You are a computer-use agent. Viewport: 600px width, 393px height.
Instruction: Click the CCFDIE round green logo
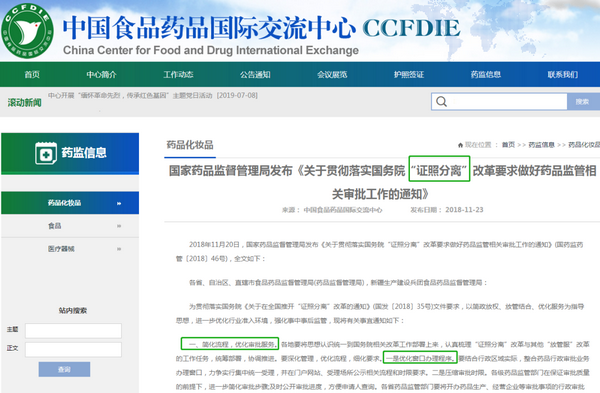[28, 31]
